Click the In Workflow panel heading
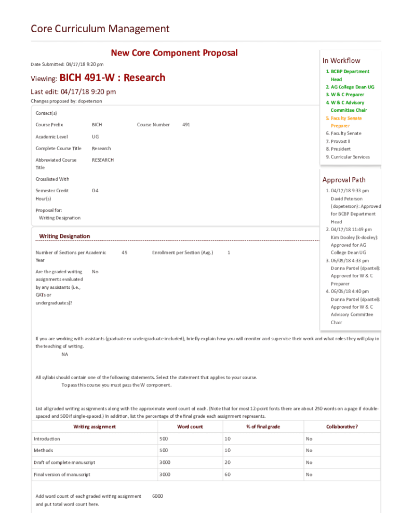The image size is (400, 532). [x=341, y=60]
